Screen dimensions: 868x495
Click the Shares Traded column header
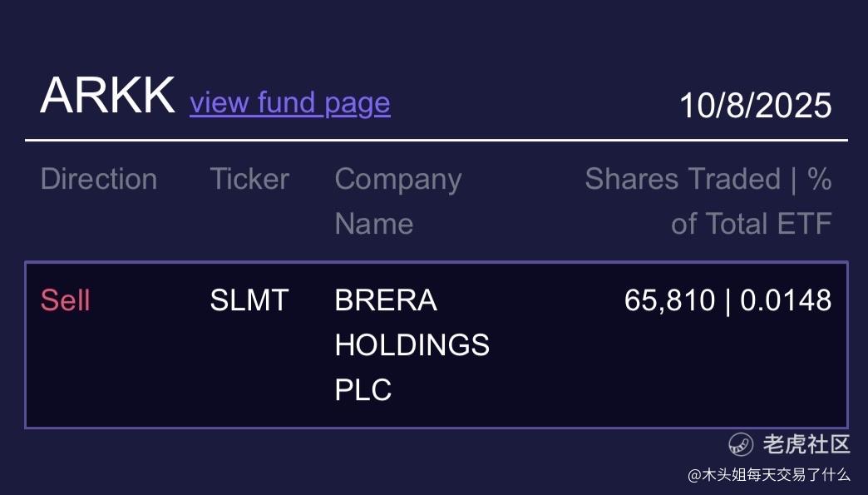[682, 179]
